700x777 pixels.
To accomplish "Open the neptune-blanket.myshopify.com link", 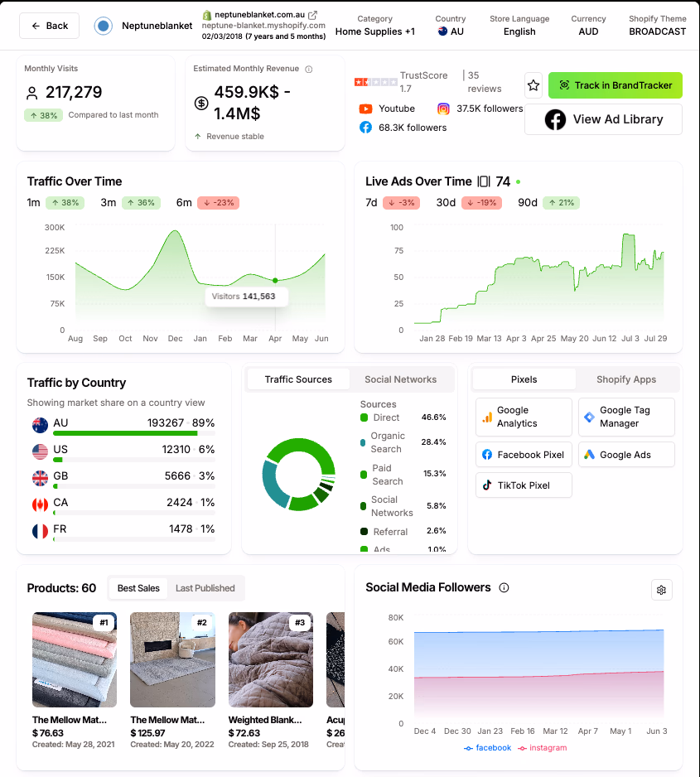I will (263, 26).
